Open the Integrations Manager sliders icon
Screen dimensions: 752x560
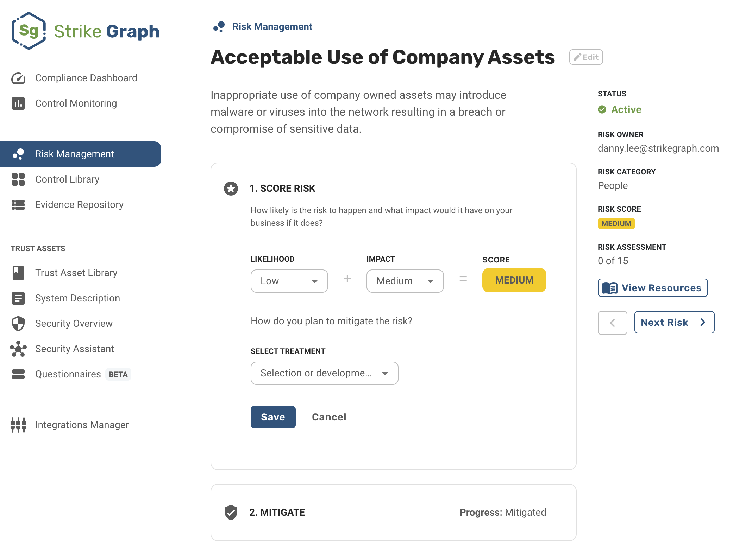19,425
